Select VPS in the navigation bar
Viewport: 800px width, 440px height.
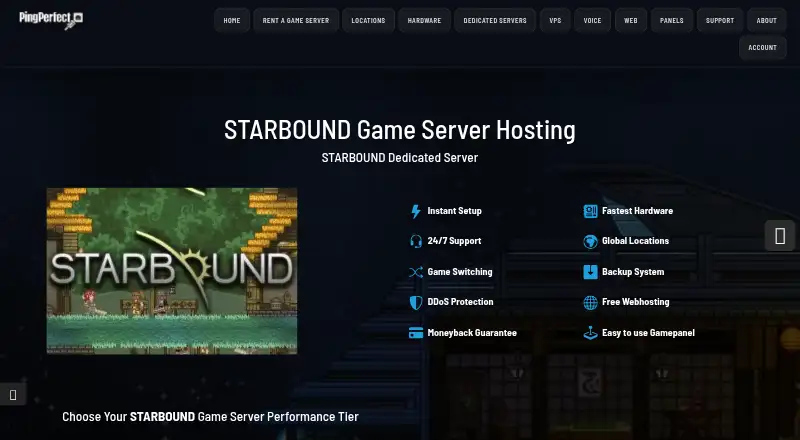click(x=556, y=20)
